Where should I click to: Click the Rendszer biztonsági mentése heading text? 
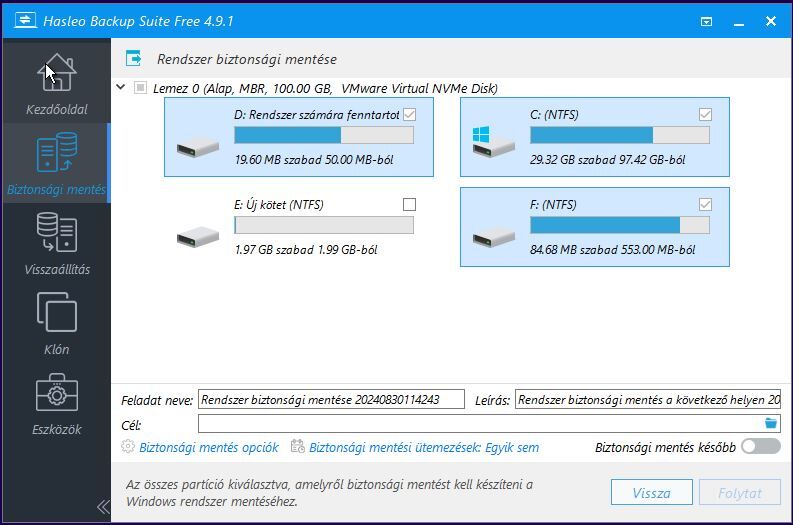coord(247,59)
